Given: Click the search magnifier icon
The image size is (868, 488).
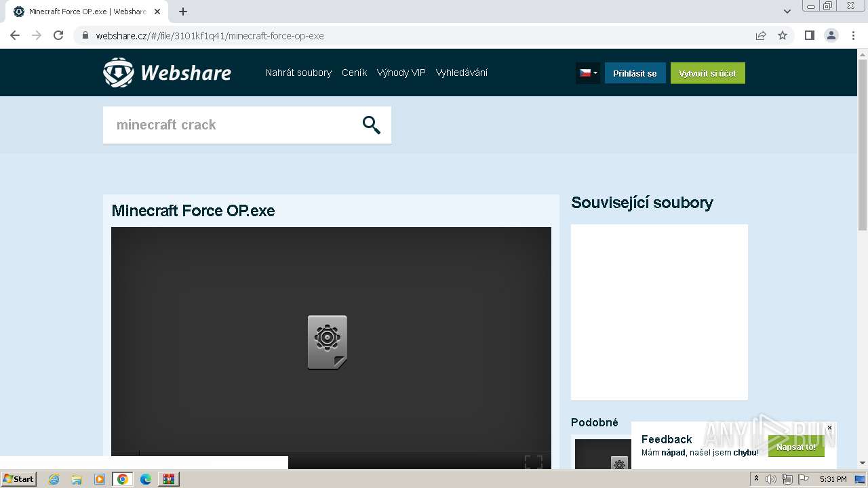Looking at the screenshot, I should 371,125.
